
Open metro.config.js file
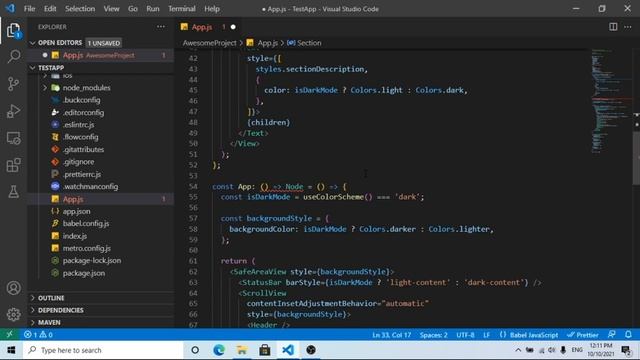(87, 248)
